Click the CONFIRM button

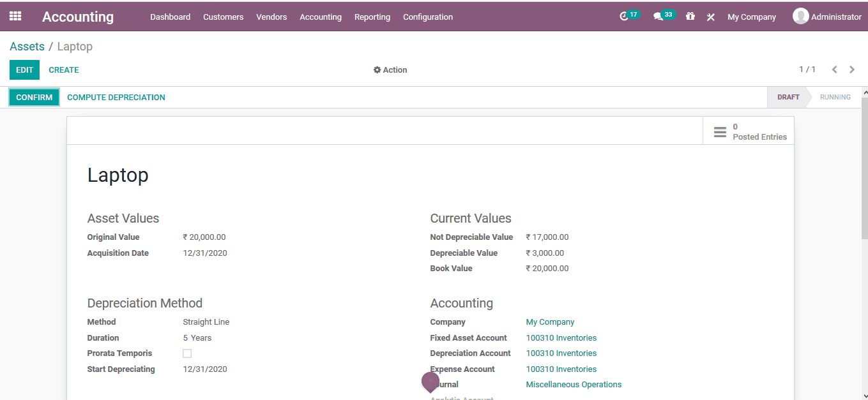pyautogui.click(x=34, y=97)
